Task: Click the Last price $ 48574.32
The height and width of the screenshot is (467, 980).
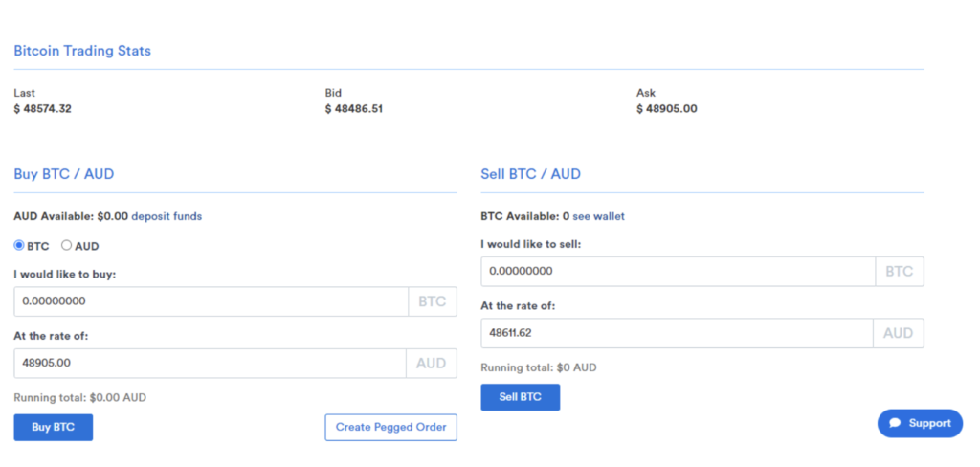Action: [42, 109]
